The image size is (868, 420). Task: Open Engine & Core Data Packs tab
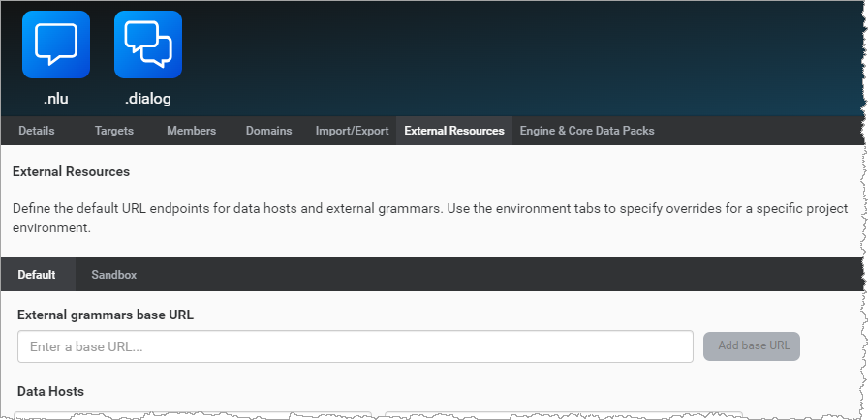pyautogui.click(x=587, y=131)
